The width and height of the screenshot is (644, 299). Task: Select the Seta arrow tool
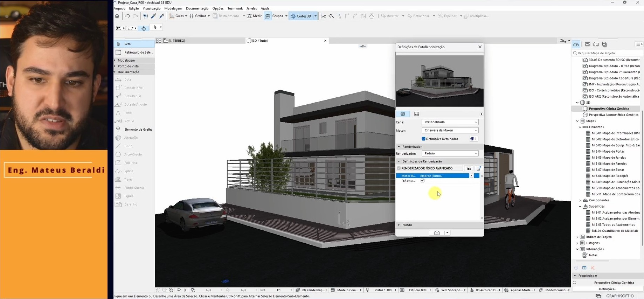tap(134, 44)
